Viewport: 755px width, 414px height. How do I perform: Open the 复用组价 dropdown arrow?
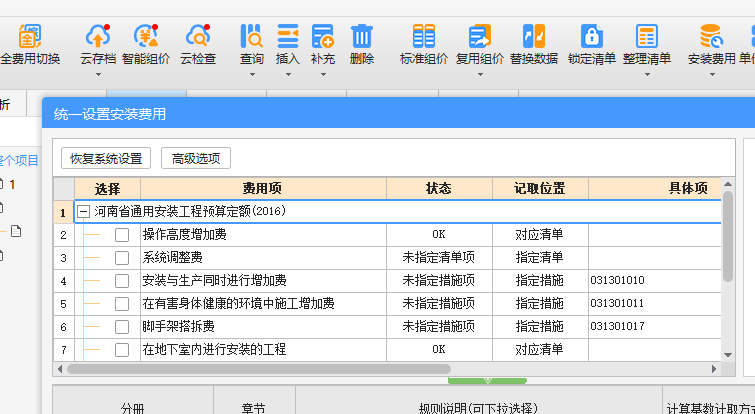pyautogui.click(x=480, y=75)
